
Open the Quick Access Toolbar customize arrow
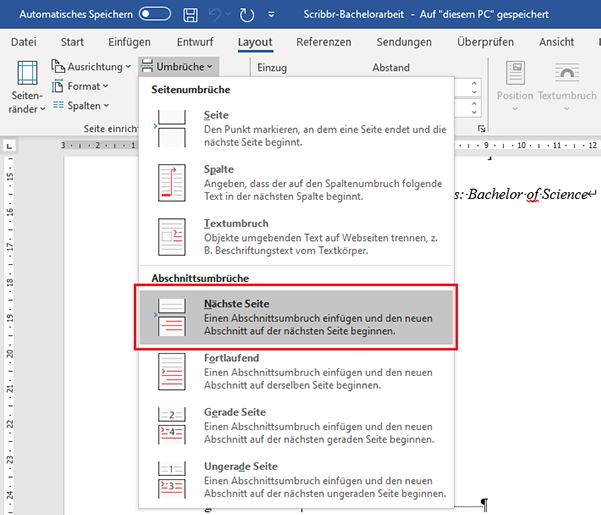(x=271, y=15)
